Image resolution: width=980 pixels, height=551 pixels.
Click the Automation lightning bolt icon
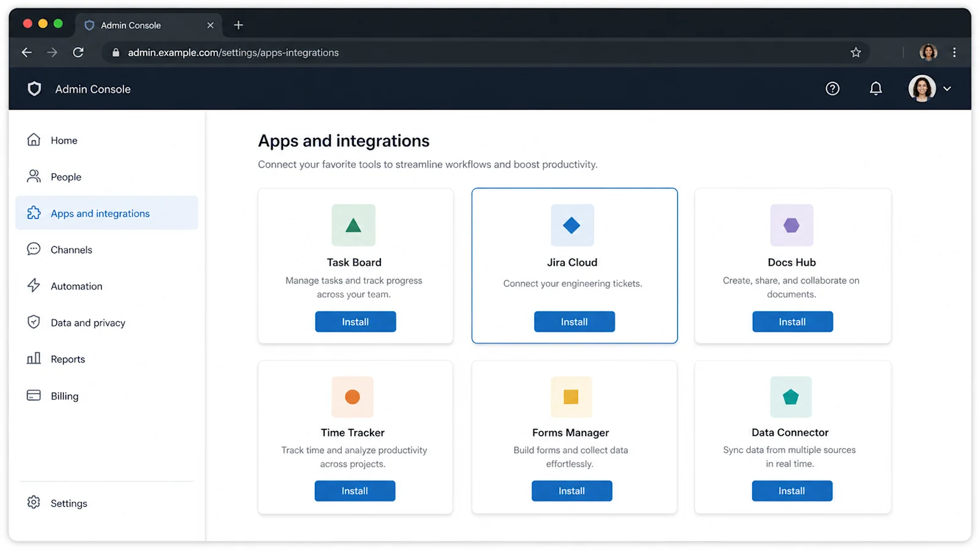point(34,285)
